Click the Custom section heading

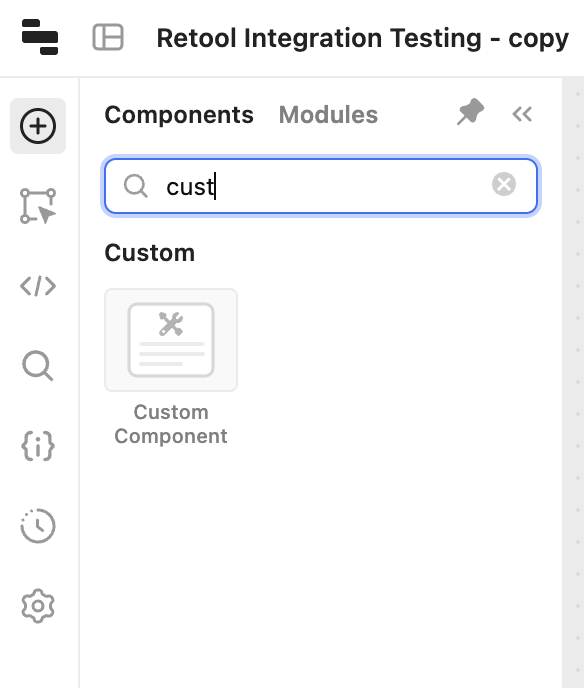click(x=150, y=253)
